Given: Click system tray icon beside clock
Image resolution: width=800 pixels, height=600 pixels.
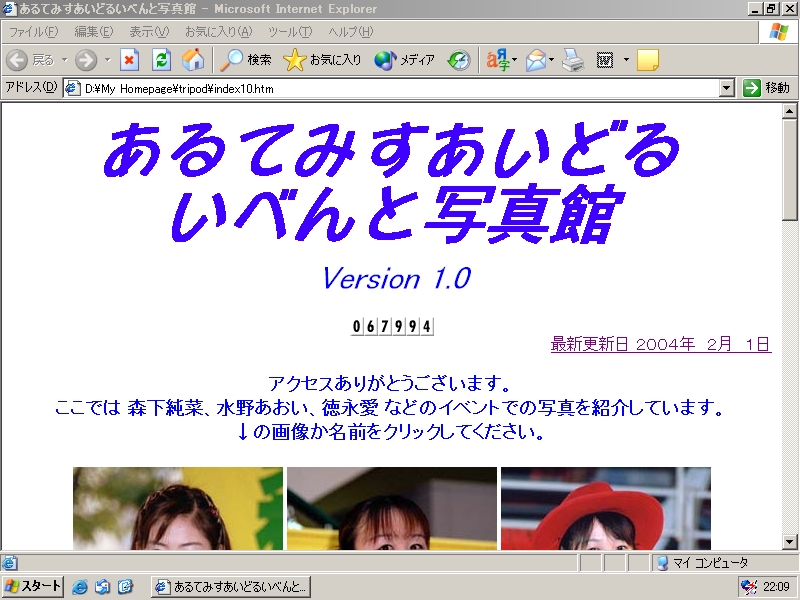Looking at the screenshot, I should [x=749, y=587].
